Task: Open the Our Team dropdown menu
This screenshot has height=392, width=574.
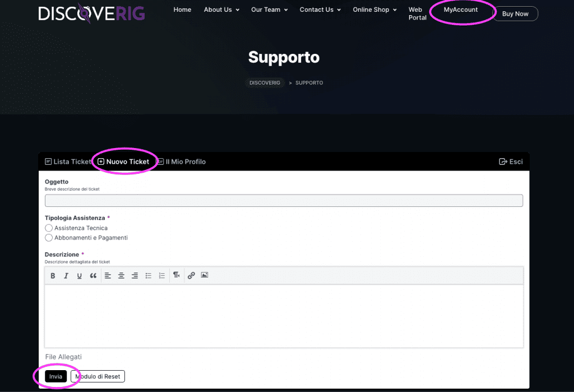Action: (269, 10)
